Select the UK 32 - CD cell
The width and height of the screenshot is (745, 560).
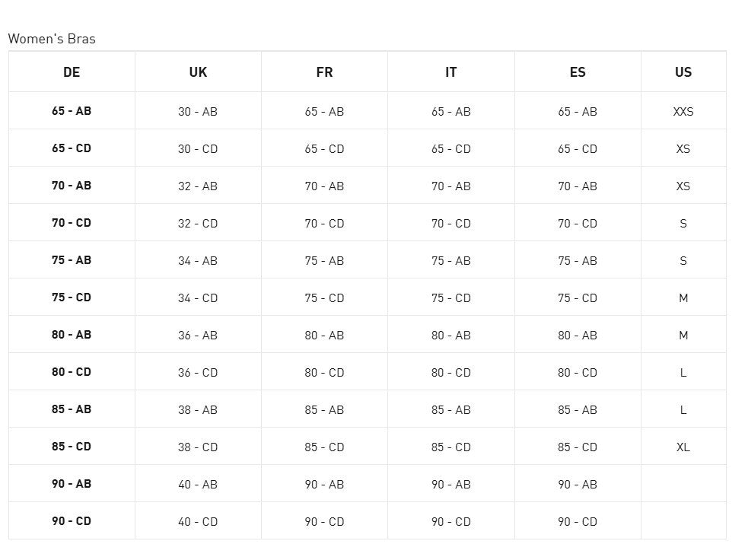point(198,224)
